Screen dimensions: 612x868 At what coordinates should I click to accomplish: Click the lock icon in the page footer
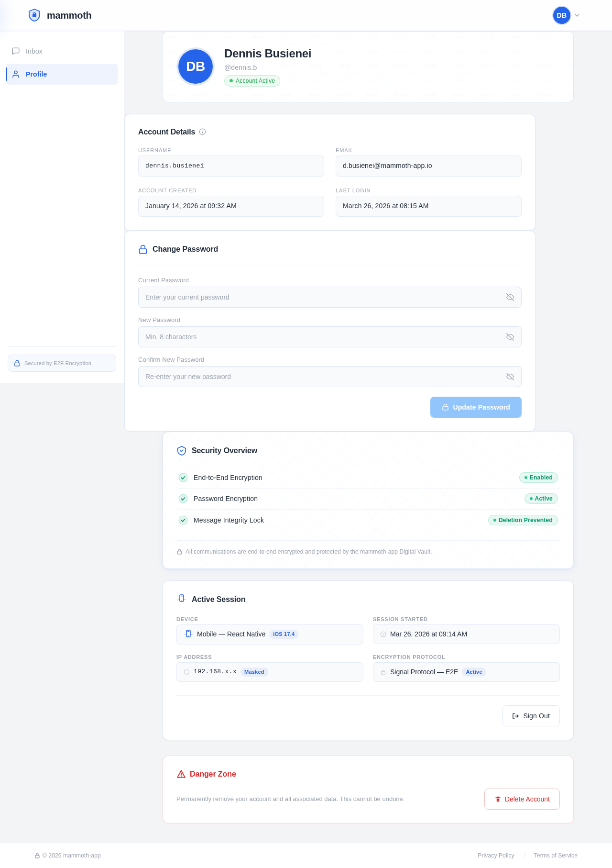[37, 856]
